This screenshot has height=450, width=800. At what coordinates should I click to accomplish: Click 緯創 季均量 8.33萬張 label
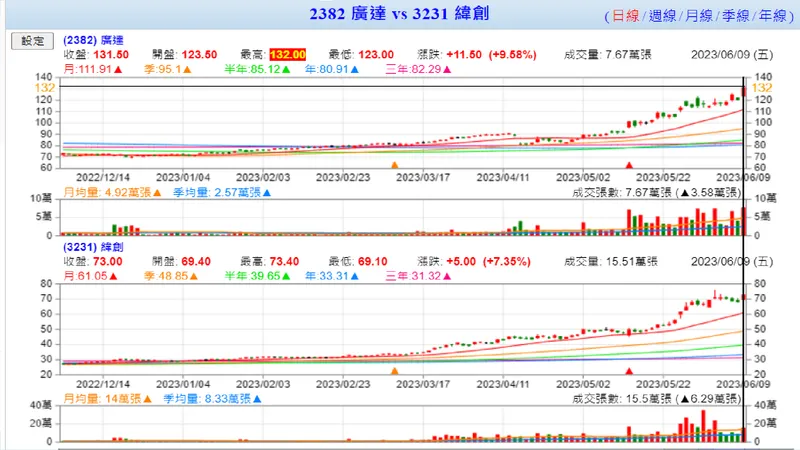pyautogui.click(x=212, y=398)
